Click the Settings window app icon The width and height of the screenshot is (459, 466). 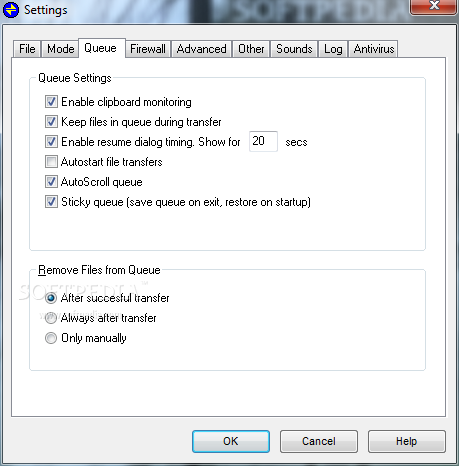11,9
